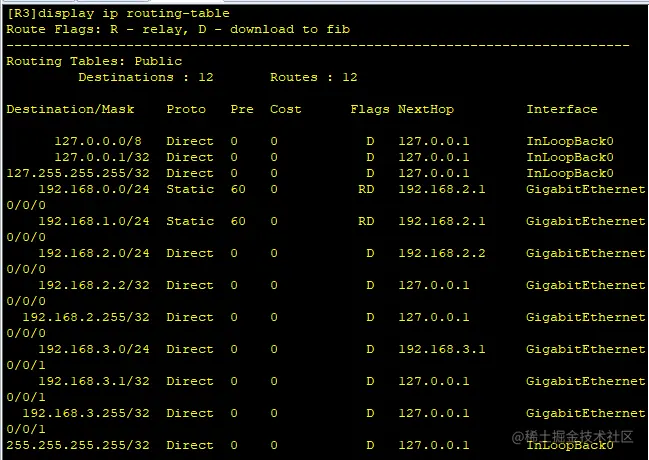649x460 pixels.
Task: Click 'InLoopBack0' in the 255.255.255.255/32 row
Action: tap(570, 445)
